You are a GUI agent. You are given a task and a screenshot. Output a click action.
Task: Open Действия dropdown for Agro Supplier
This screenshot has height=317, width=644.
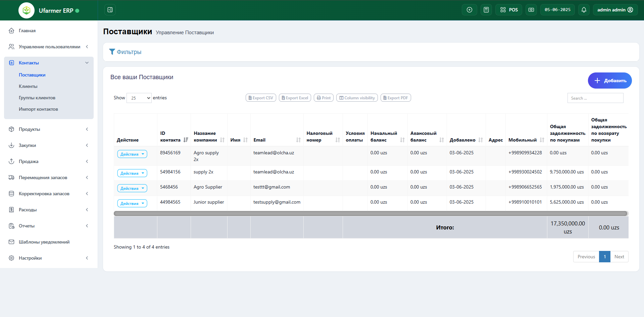132,189
